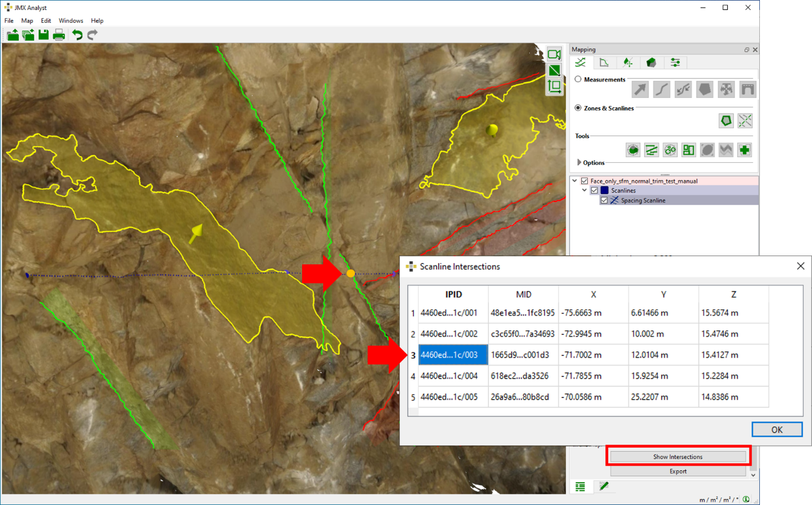Image resolution: width=812 pixels, height=505 pixels.
Task: Uncheck Face_only_sfm_normal_trim_test_manual checkbox
Action: tap(585, 181)
